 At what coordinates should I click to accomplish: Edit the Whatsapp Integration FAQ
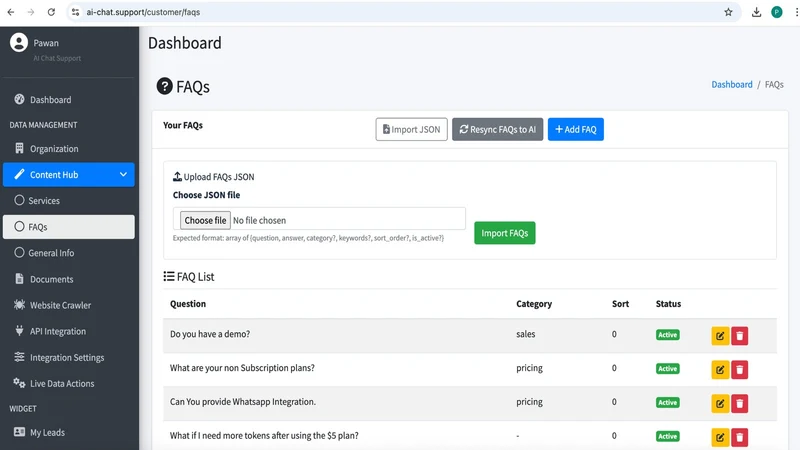point(720,404)
